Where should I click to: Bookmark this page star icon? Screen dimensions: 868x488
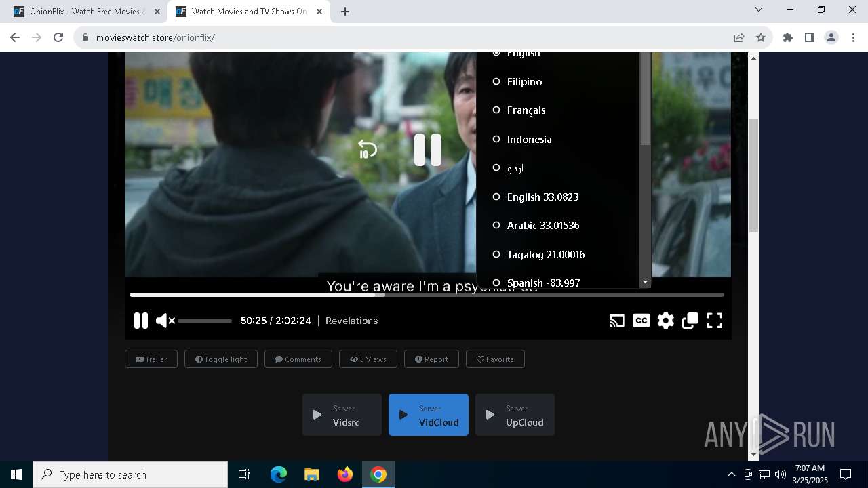click(x=761, y=37)
